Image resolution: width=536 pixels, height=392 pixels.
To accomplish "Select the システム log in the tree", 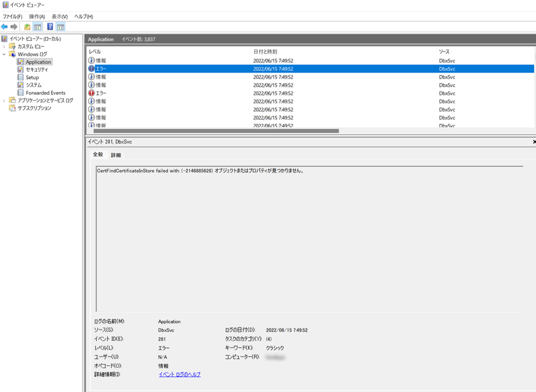I will (34, 85).
